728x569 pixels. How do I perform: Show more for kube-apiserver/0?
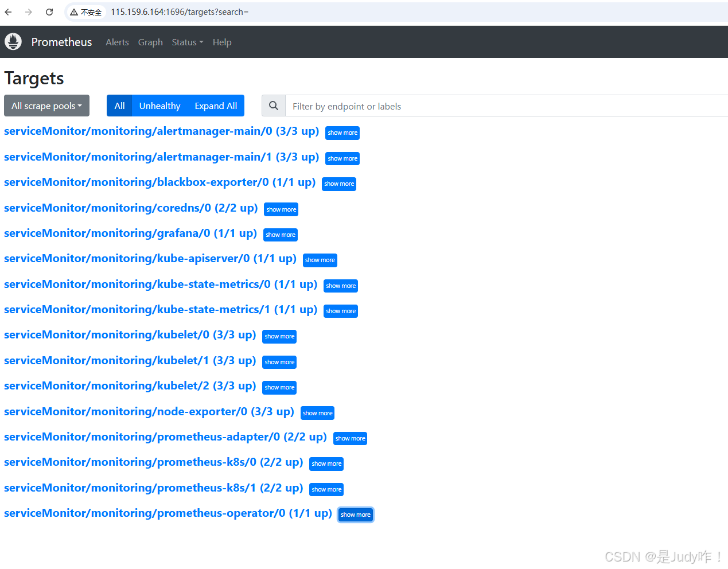point(320,260)
